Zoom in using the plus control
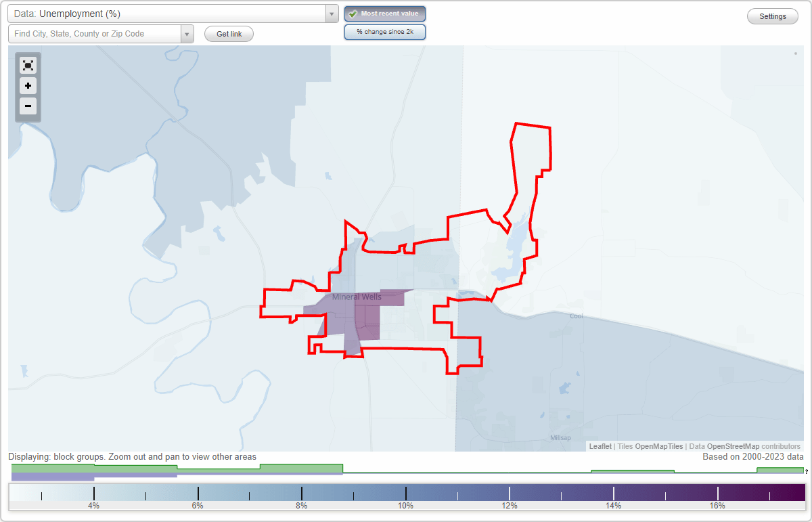Screen dimensions: 812x522 coord(28,86)
